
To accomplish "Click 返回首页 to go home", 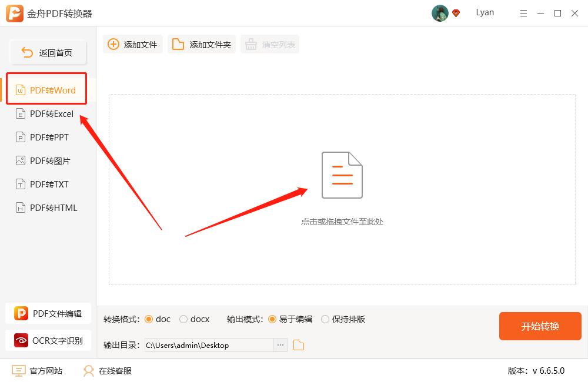I will pyautogui.click(x=47, y=52).
